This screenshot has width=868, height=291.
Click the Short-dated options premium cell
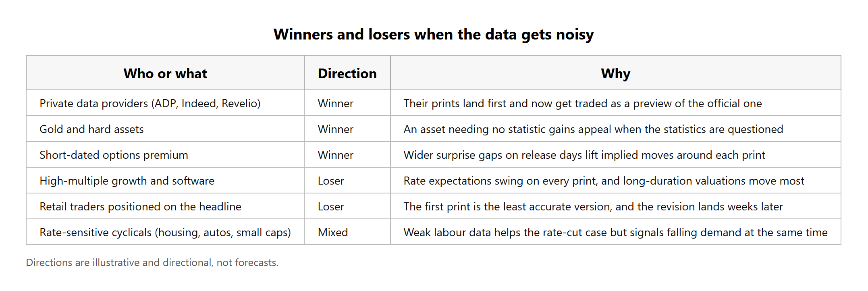[165, 155]
